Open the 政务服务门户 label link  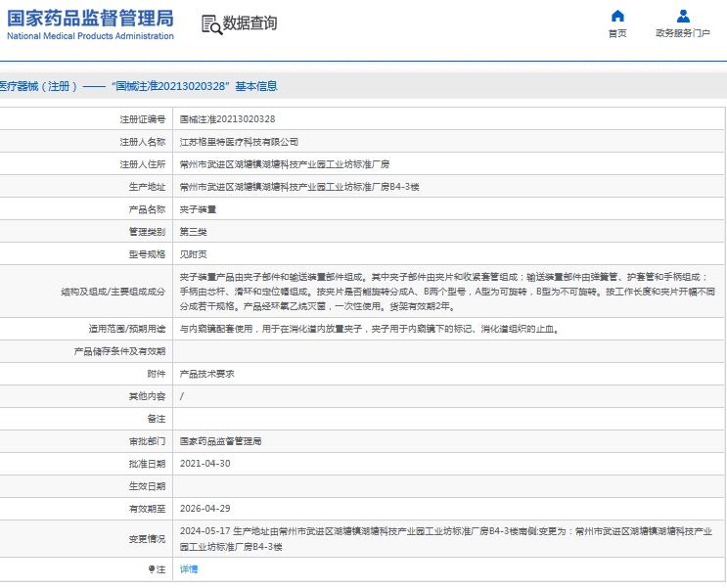click(683, 33)
